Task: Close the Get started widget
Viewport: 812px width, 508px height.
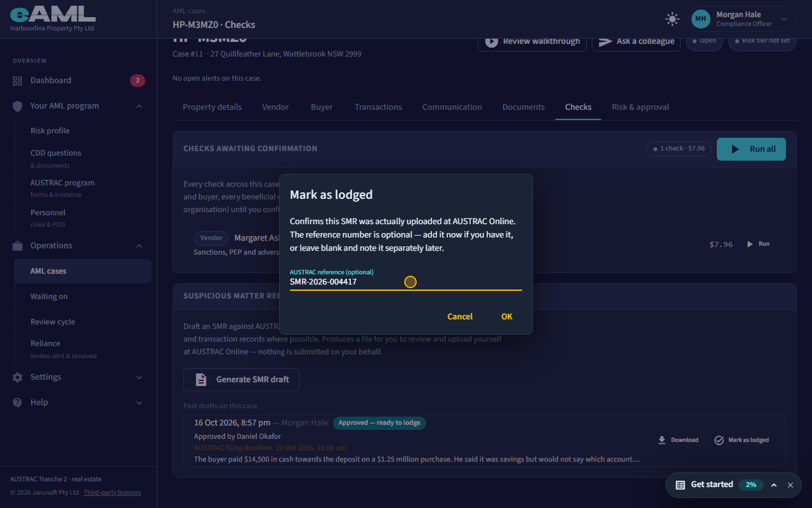Action: pyautogui.click(x=790, y=485)
